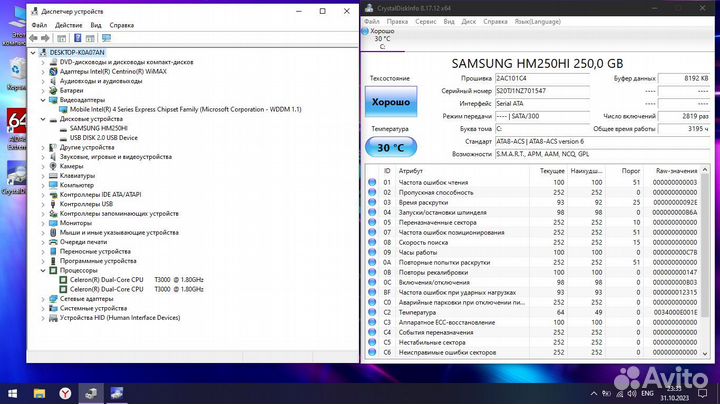Select the Батареи category icon
Image resolution: width=720 pixels, height=404 pixels.
[53, 90]
